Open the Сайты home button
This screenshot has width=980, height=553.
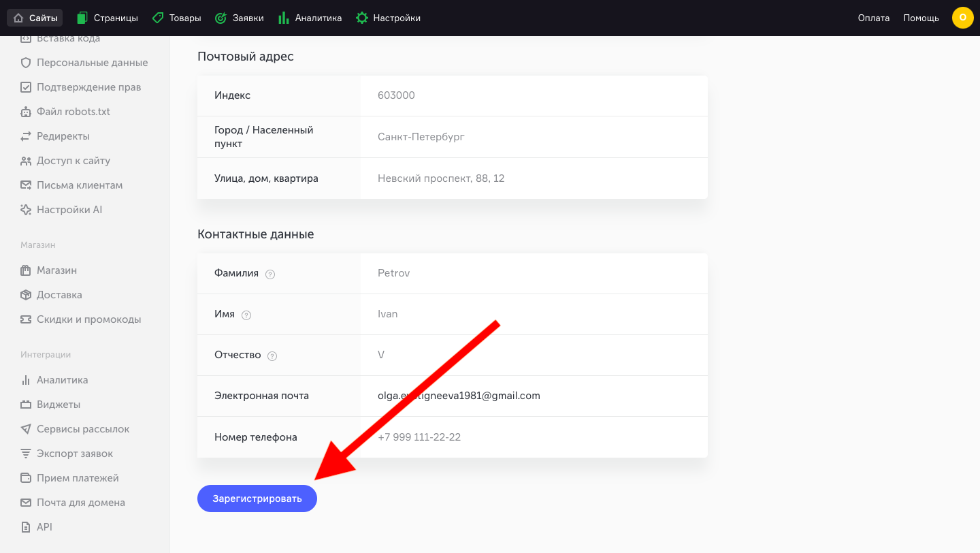coord(35,18)
